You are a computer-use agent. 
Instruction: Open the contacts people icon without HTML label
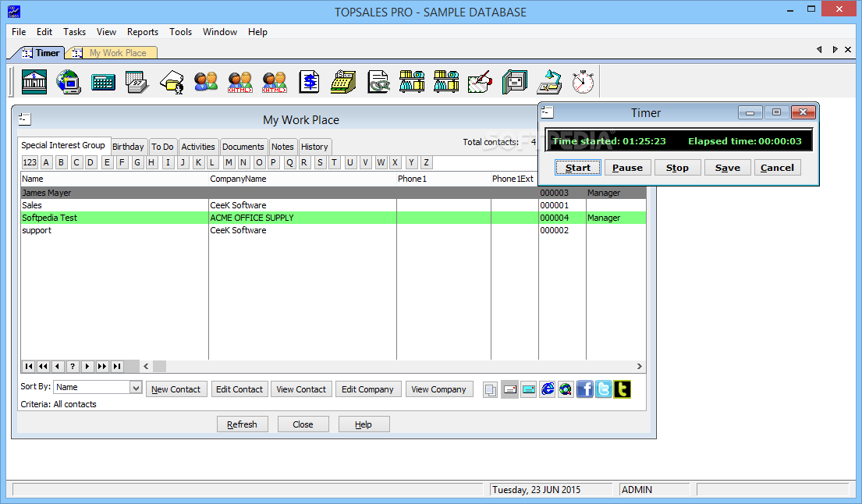coord(206,82)
